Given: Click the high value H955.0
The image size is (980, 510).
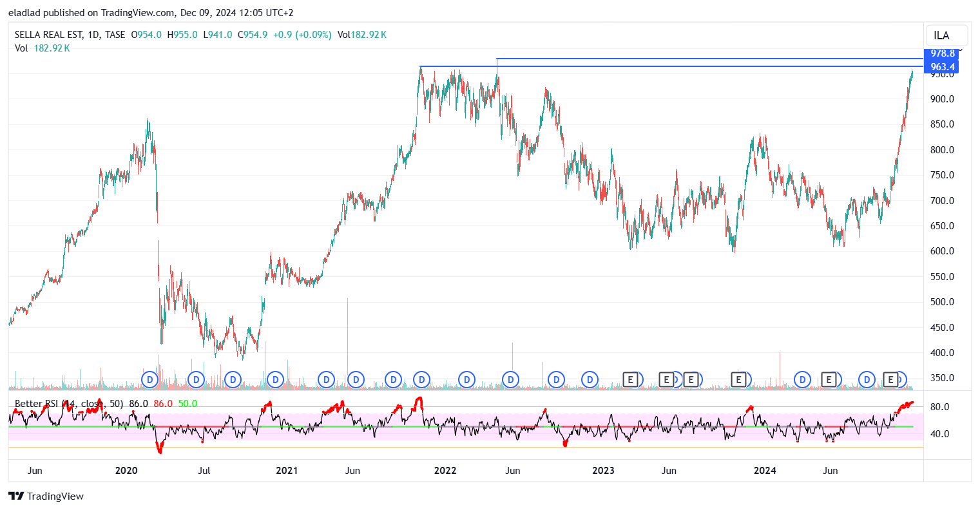Looking at the screenshot, I should (182, 35).
